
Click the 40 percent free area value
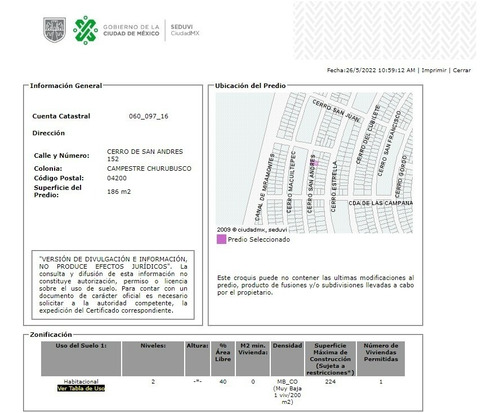click(x=223, y=382)
